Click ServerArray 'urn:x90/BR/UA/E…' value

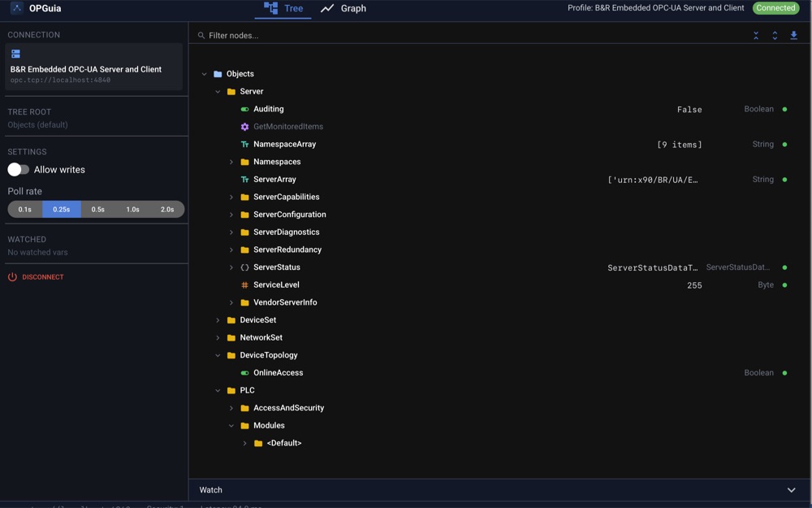point(653,180)
